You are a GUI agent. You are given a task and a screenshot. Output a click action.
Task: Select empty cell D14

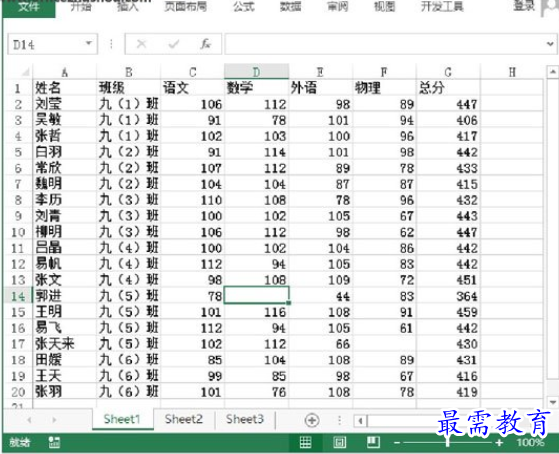[256, 295]
